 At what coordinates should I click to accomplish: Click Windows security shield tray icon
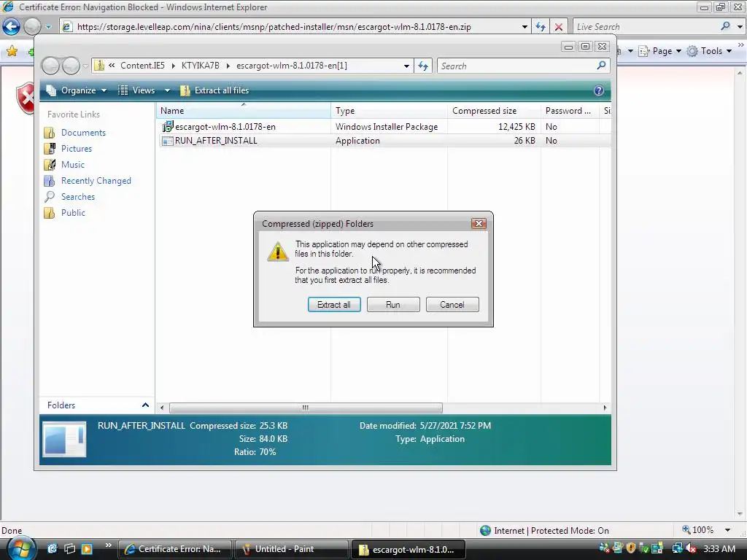pos(631,549)
